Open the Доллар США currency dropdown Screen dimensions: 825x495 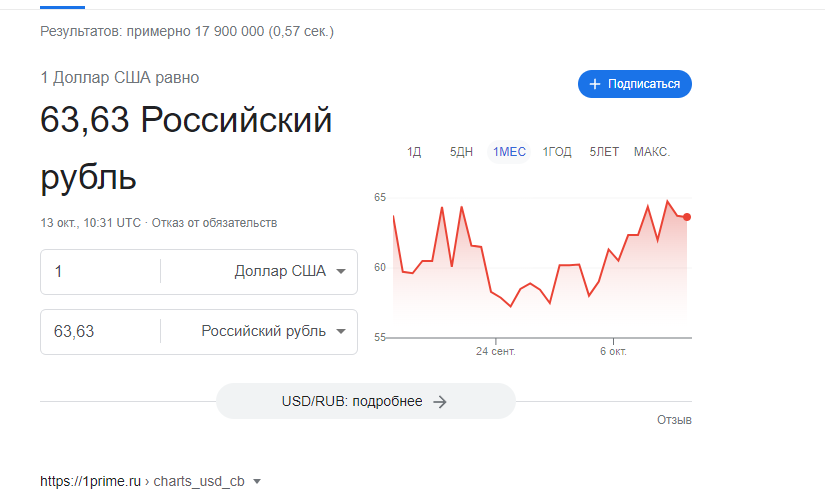290,271
